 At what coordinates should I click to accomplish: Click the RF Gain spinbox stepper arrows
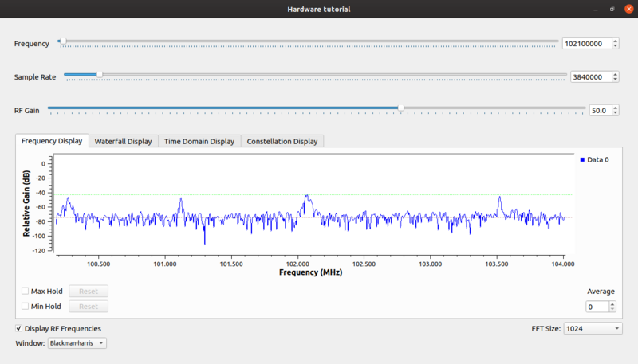pos(616,110)
